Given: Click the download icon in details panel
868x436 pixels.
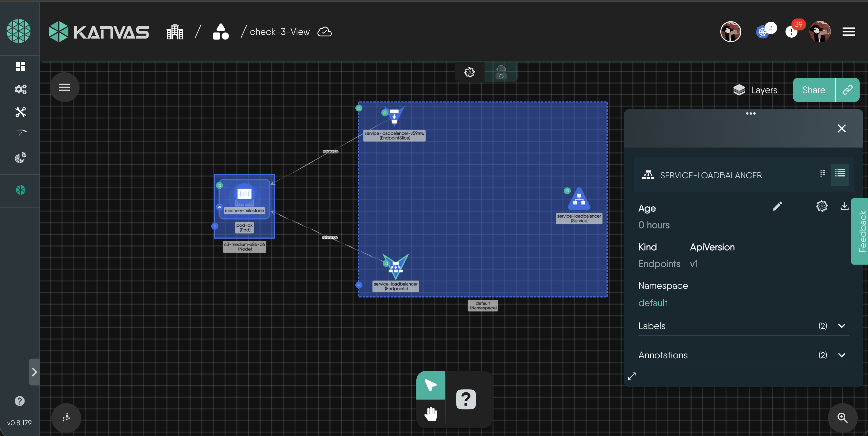Looking at the screenshot, I should click(x=844, y=206).
